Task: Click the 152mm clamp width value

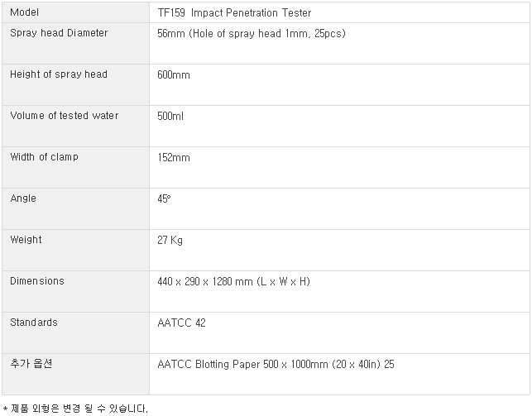Action: (173, 157)
